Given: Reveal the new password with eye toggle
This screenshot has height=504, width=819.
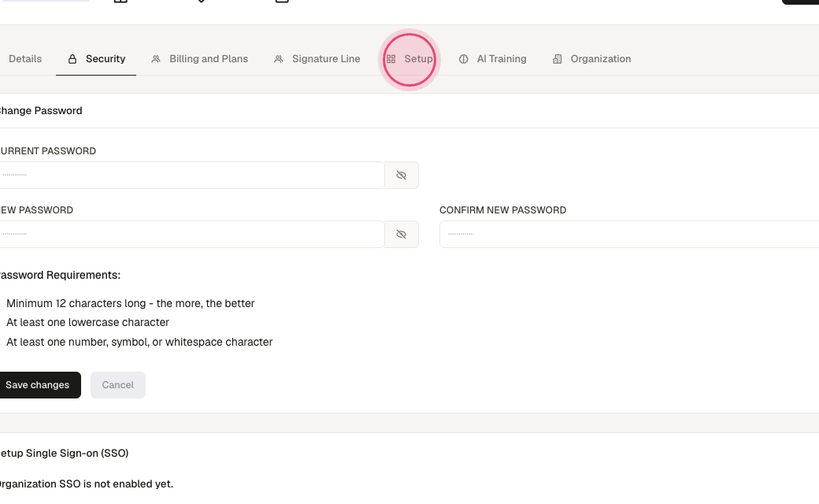Looking at the screenshot, I should click(x=401, y=235).
